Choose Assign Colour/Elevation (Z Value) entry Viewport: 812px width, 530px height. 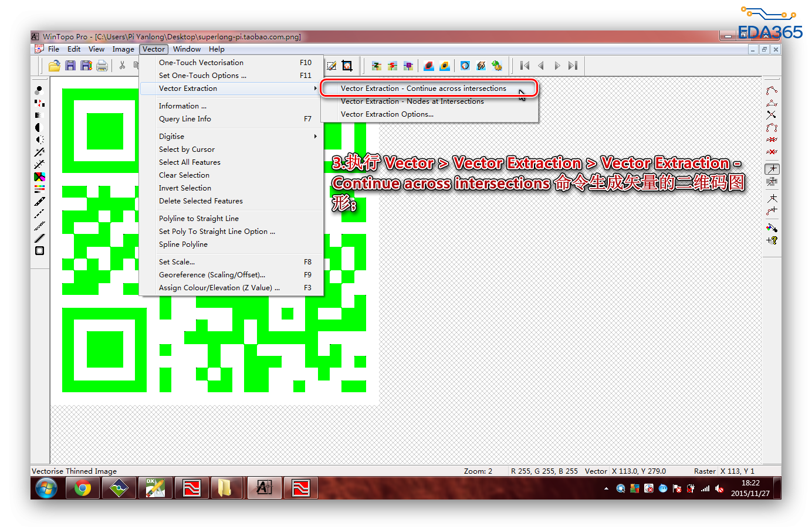coord(231,288)
